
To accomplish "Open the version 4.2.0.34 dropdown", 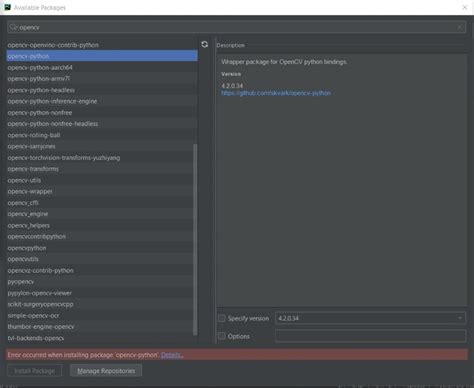I will click(370, 318).
